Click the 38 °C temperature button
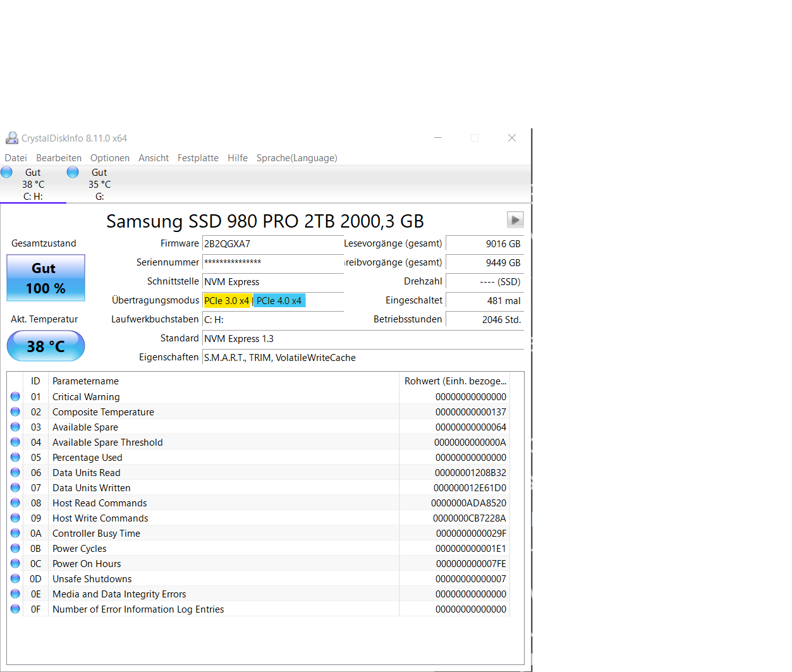792x672 pixels. coord(46,346)
